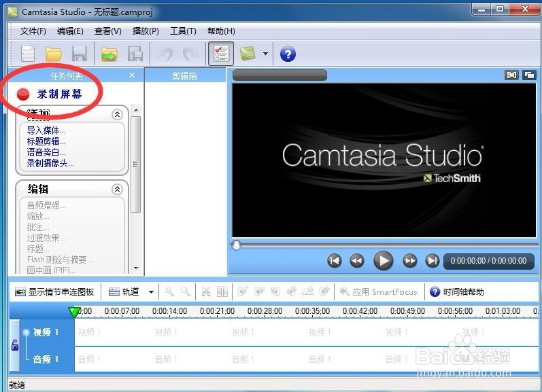Select the 剪辑箱 panel header
This screenshot has width=542, height=392.
pos(185,75)
